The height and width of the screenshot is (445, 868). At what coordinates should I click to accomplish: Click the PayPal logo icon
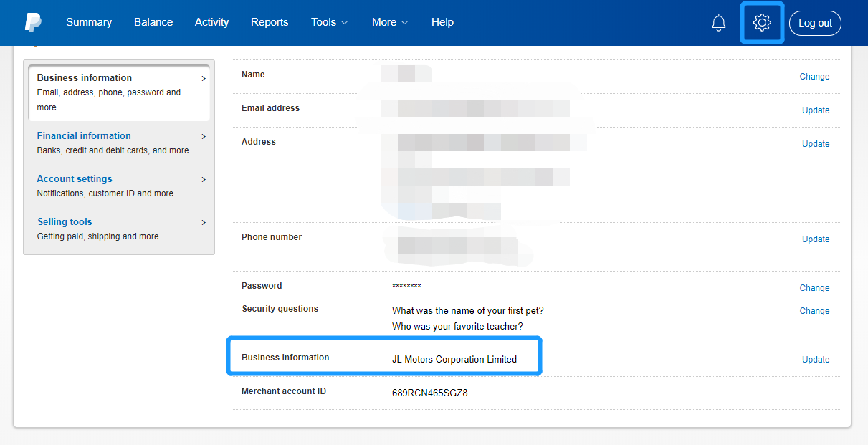[33, 23]
